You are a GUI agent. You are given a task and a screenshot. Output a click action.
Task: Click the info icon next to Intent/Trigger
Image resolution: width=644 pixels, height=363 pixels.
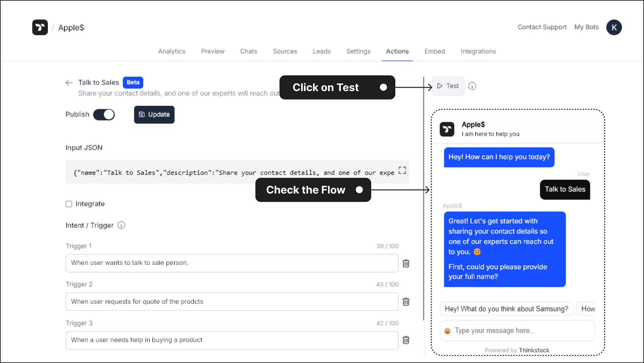pyautogui.click(x=122, y=225)
